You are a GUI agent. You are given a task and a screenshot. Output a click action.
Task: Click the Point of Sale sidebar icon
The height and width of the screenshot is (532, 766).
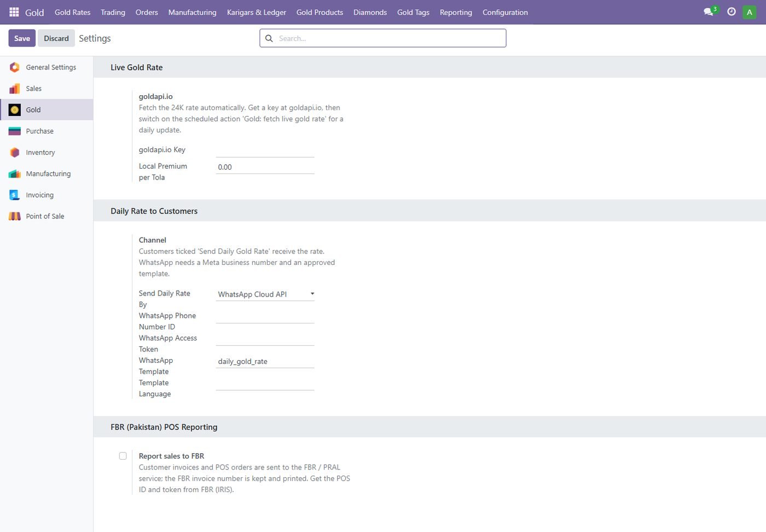click(x=15, y=216)
